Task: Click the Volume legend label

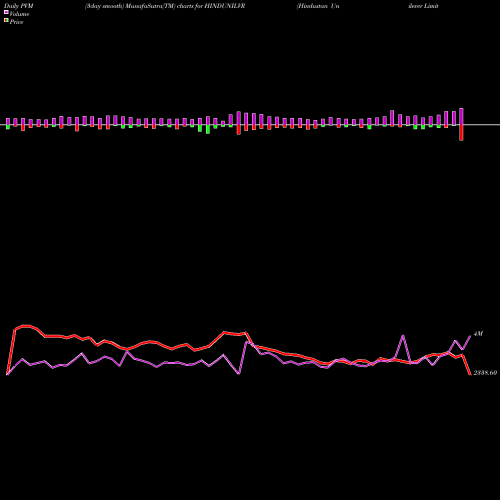Action: (x=19, y=14)
